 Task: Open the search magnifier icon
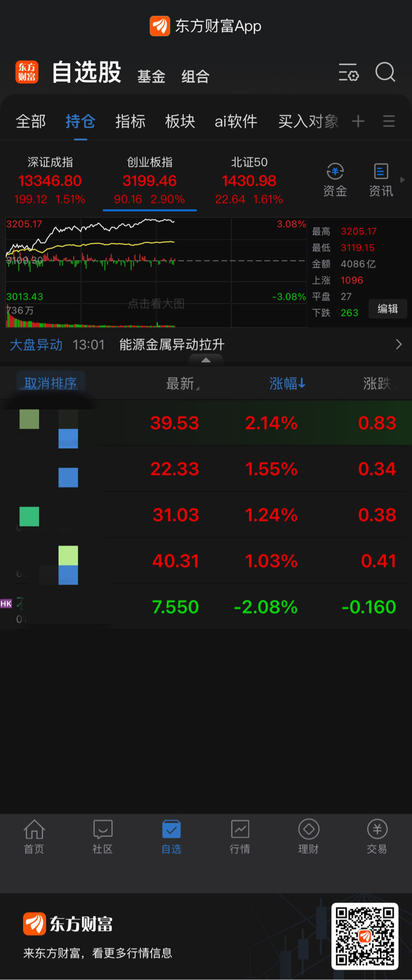tap(385, 72)
